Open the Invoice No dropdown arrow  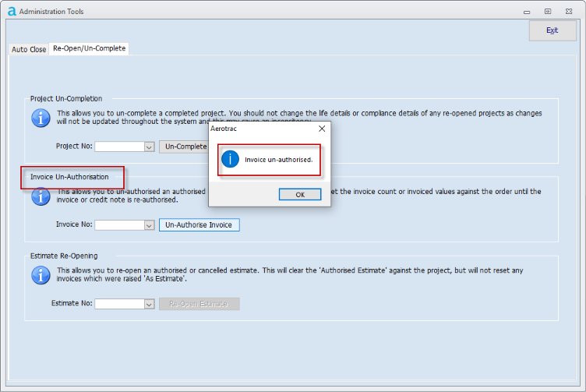pyautogui.click(x=149, y=225)
